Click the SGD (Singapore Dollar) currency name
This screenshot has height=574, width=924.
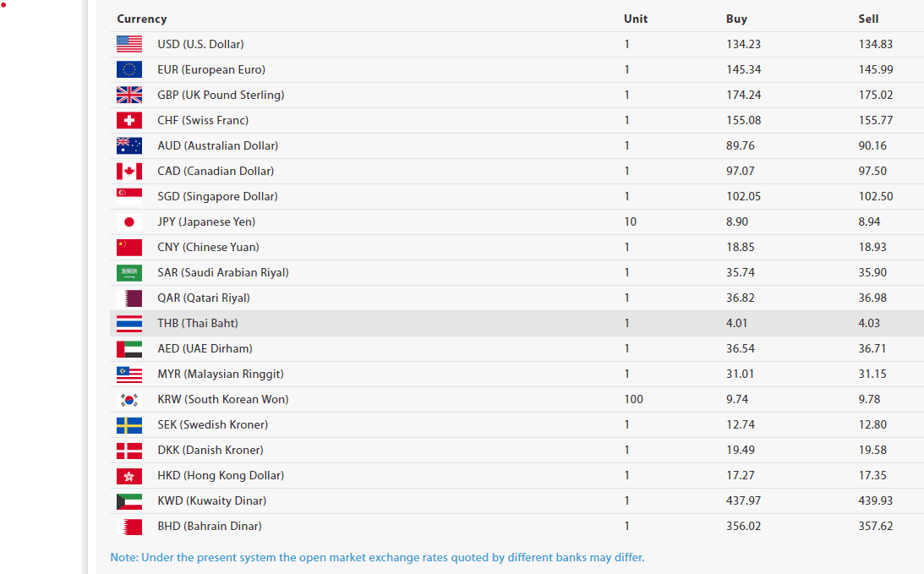point(217,196)
